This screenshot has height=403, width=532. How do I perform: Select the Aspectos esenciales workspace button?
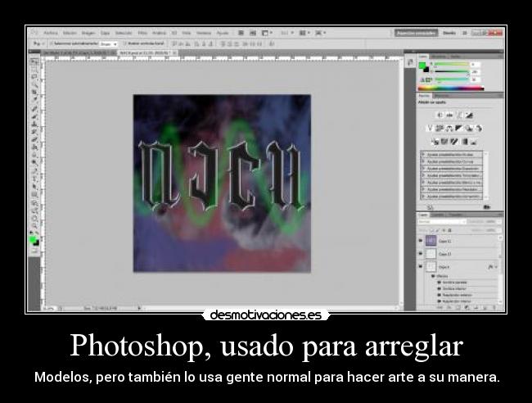[x=416, y=33]
